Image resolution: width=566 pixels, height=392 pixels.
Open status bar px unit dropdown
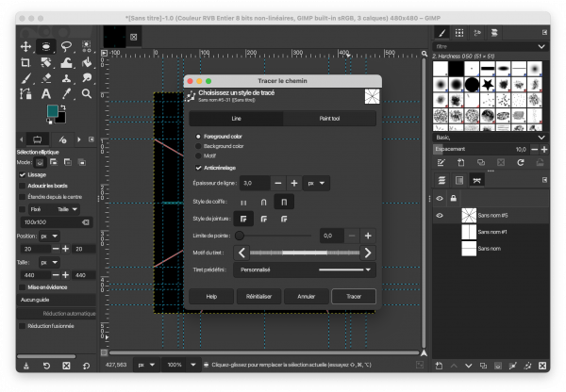pyautogui.click(x=146, y=365)
